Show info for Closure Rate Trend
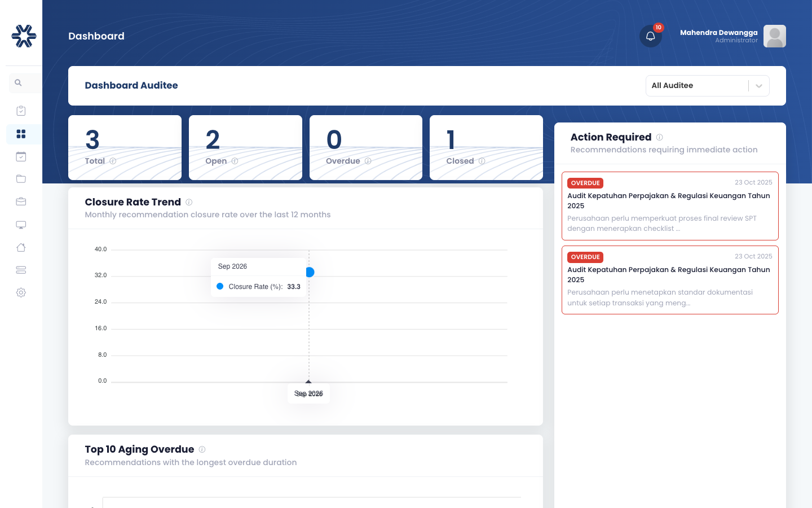Image resolution: width=812 pixels, height=508 pixels. tap(189, 202)
